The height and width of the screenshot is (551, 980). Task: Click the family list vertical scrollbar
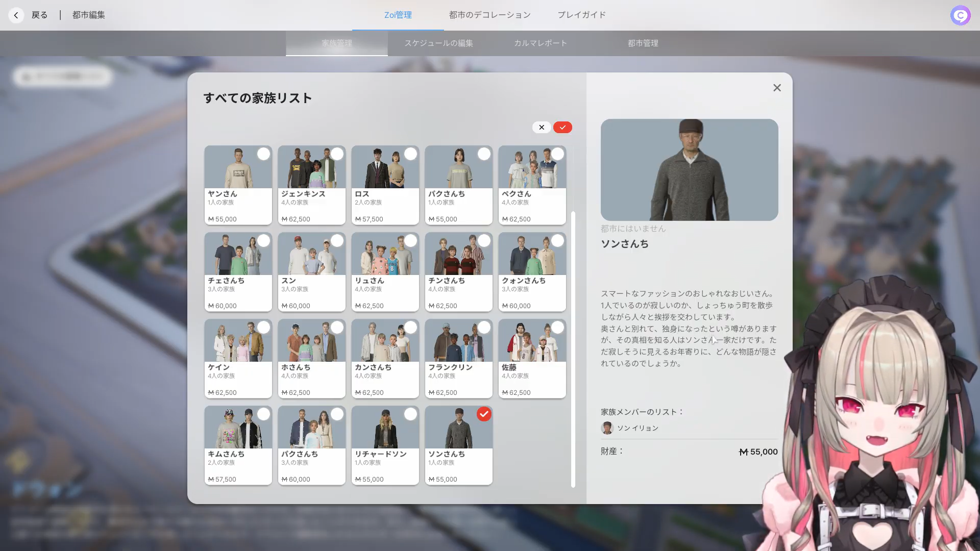point(573,349)
